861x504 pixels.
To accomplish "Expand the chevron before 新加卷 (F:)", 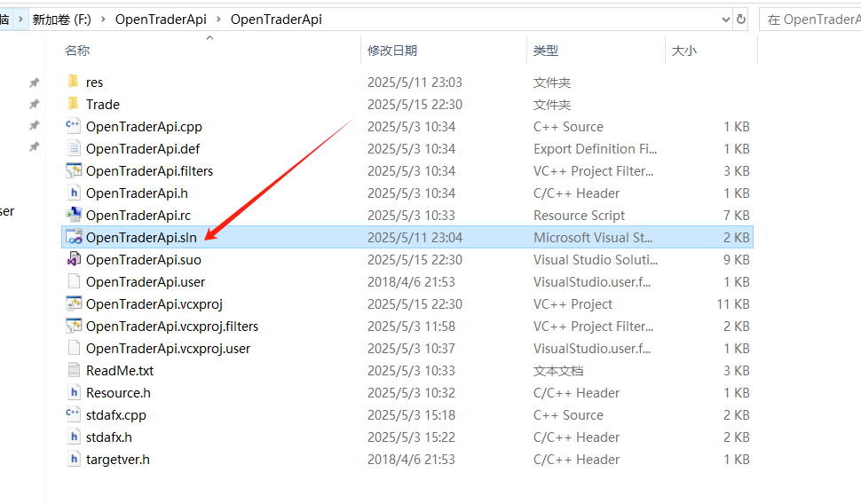I will pyautogui.click(x=20, y=20).
